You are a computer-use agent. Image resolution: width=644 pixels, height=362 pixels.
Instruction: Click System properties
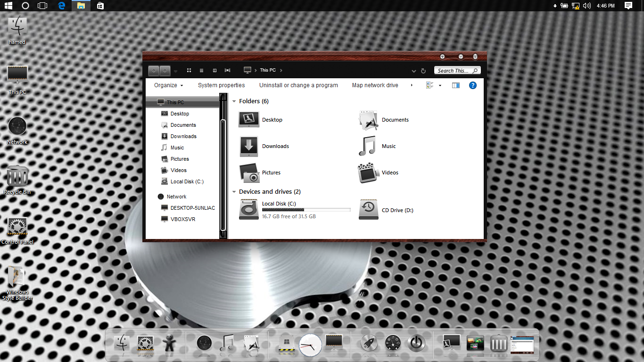[x=221, y=85]
